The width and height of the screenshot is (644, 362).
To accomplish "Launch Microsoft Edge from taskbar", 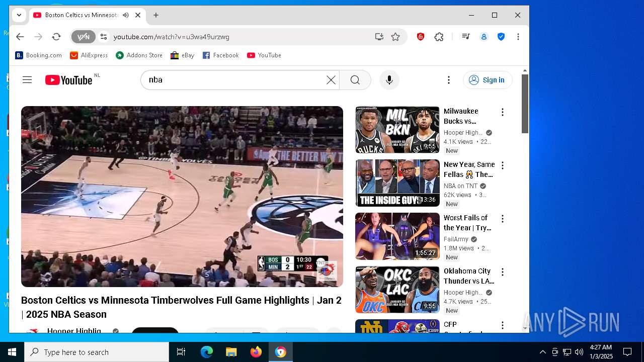I will coord(206,352).
